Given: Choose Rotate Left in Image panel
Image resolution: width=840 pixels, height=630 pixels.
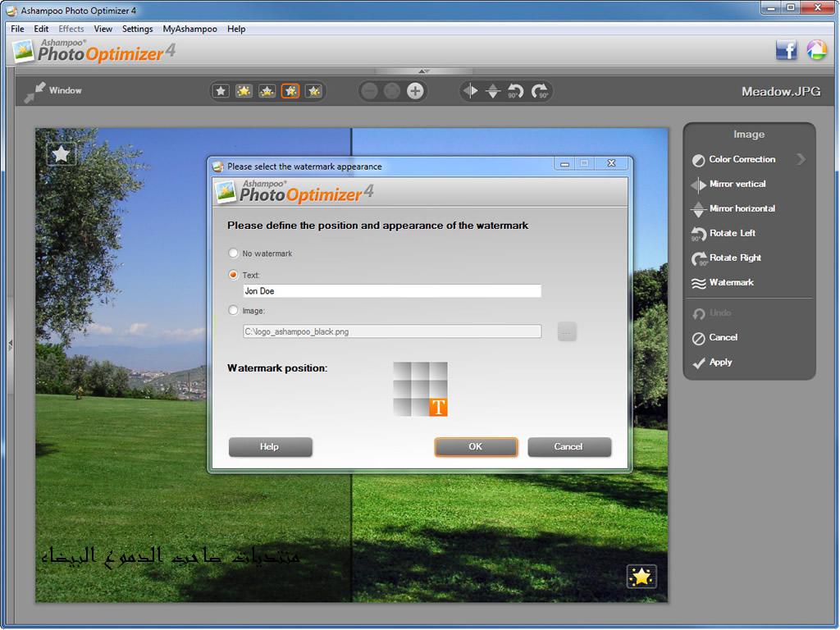Looking at the screenshot, I should [x=733, y=233].
